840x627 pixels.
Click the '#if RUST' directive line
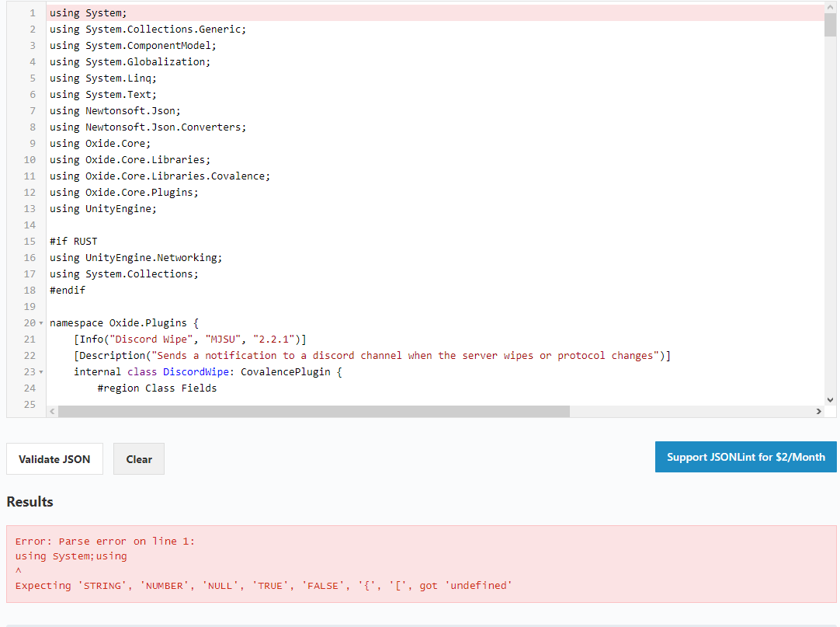coord(74,242)
